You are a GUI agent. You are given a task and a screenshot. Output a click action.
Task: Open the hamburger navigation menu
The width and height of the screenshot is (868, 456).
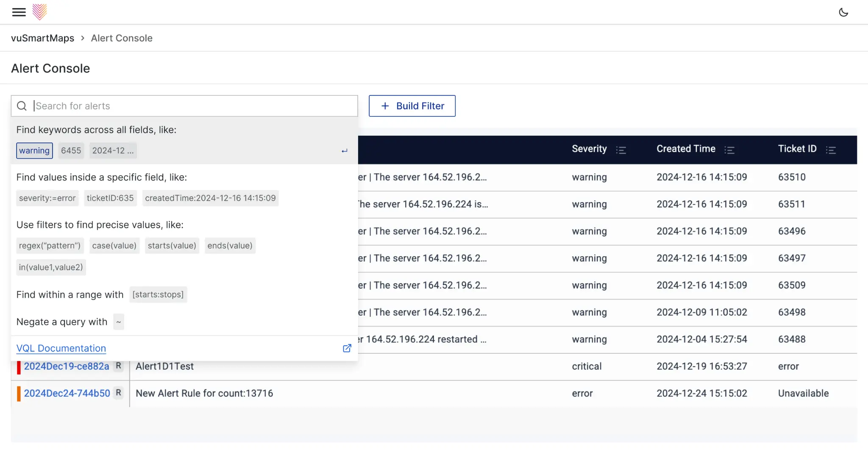point(19,12)
